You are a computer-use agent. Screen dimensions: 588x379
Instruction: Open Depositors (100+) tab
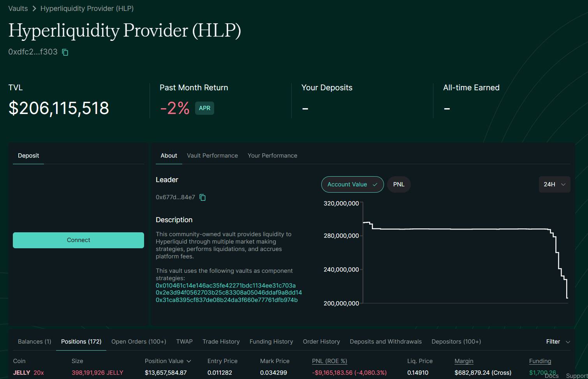pyautogui.click(x=456, y=342)
